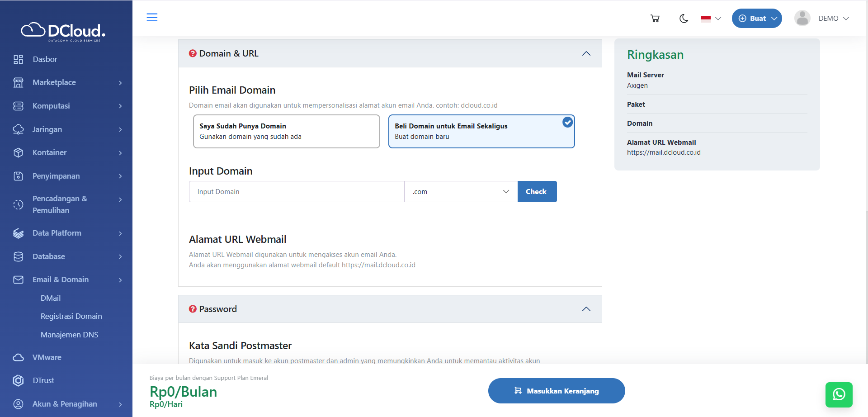Open WhatsApp chat support button
Screen dimensions: 868x417
point(839,394)
